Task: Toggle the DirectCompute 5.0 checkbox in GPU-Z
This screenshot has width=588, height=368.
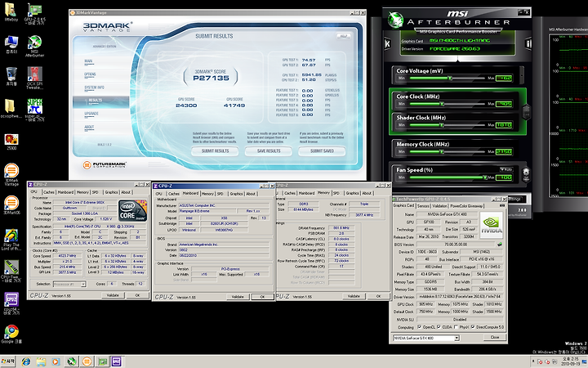Action: [x=473, y=326]
